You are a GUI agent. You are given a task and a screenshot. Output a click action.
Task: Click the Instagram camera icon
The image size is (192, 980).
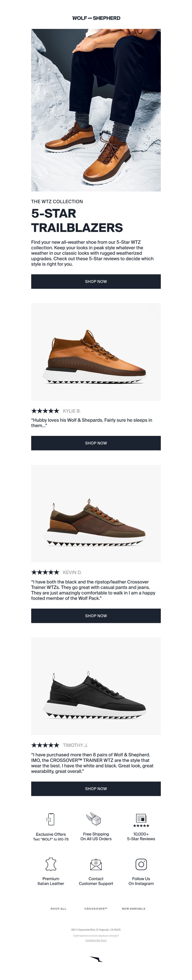(141, 864)
